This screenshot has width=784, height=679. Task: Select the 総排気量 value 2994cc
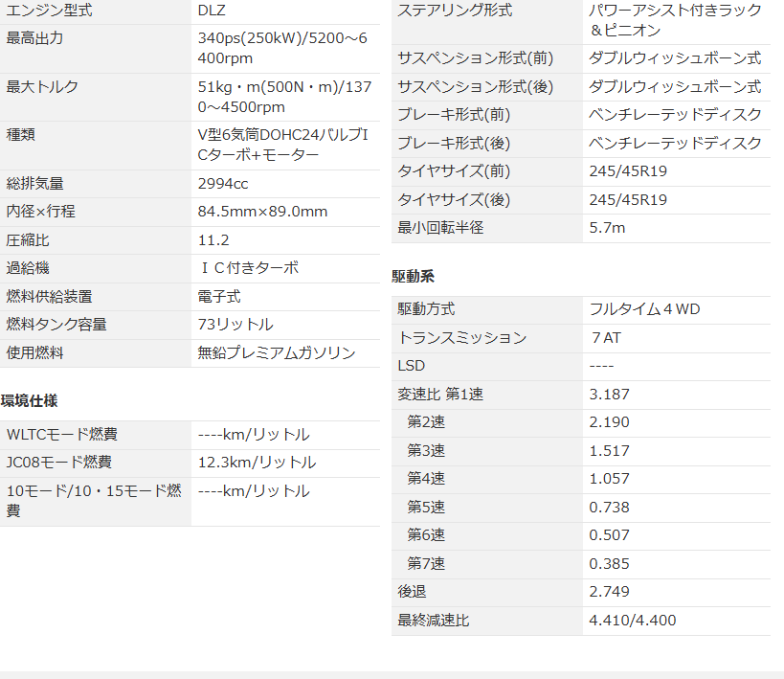pos(223,184)
